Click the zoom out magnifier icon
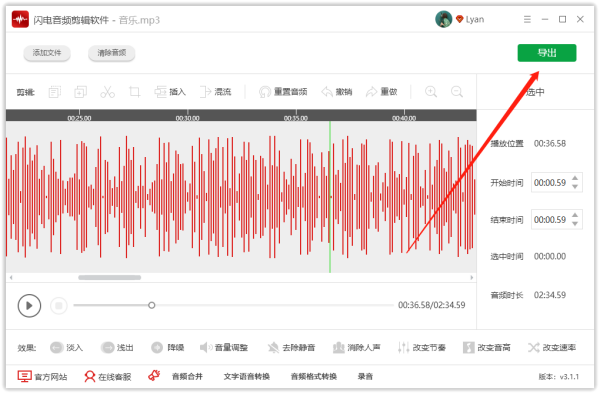 [457, 92]
